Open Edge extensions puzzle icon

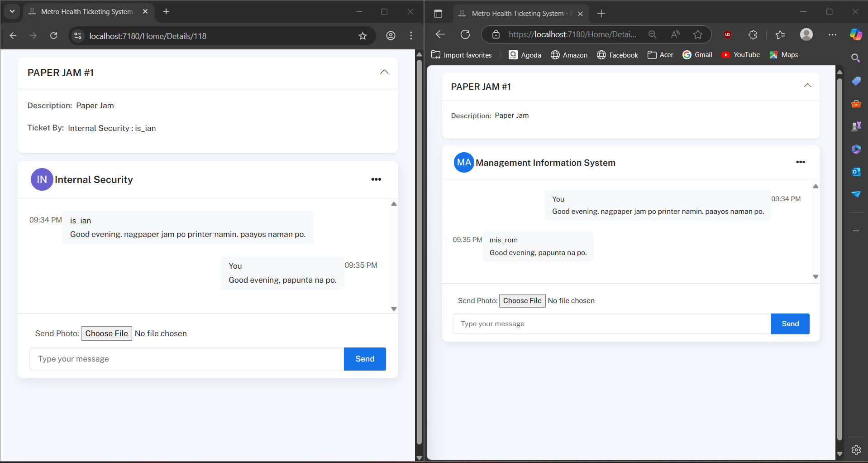(x=753, y=34)
